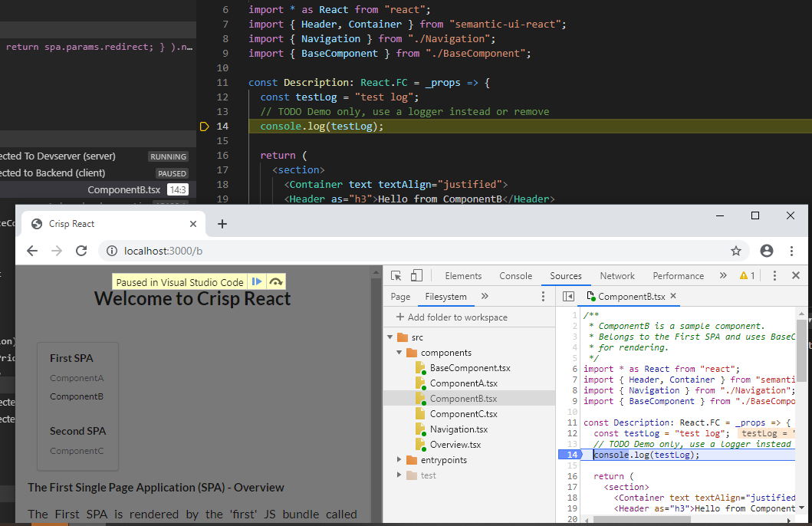Open the Network tab
Viewport: 812px width, 526px height.
coord(617,276)
